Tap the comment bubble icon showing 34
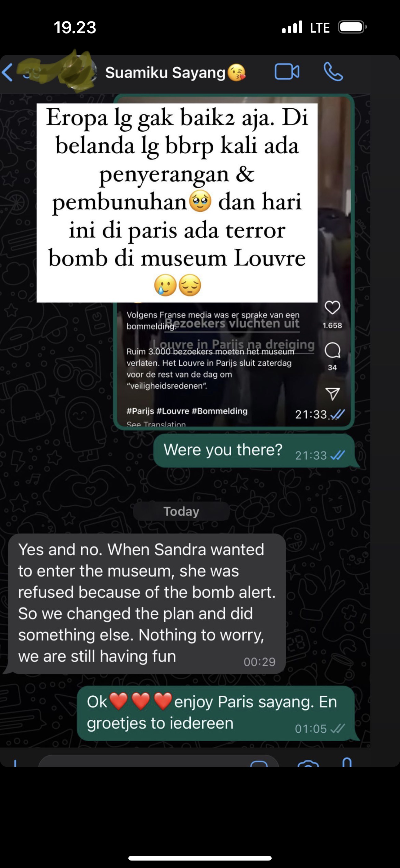This screenshot has width=400, height=868. pyautogui.click(x=332, y=350)
